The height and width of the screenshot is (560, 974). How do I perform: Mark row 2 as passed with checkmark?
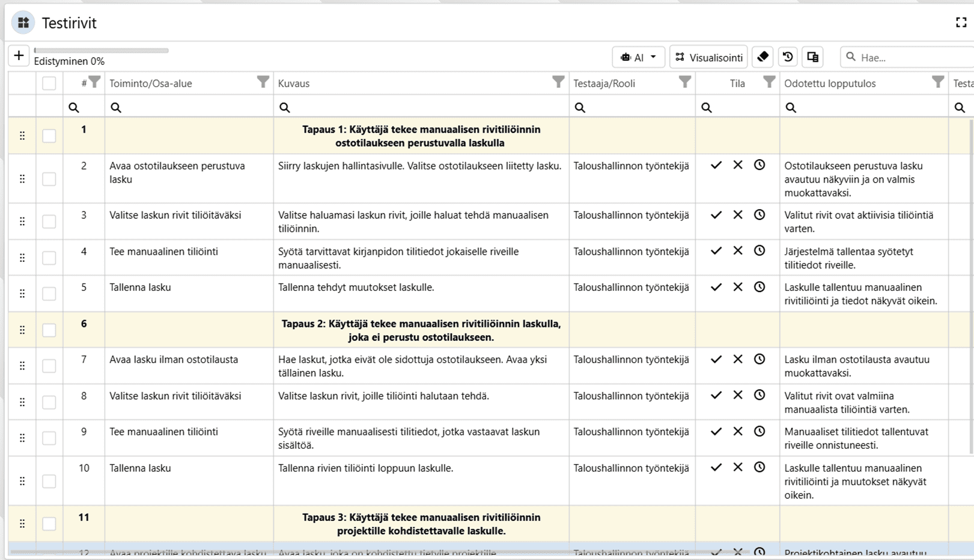tap(716, 165)
